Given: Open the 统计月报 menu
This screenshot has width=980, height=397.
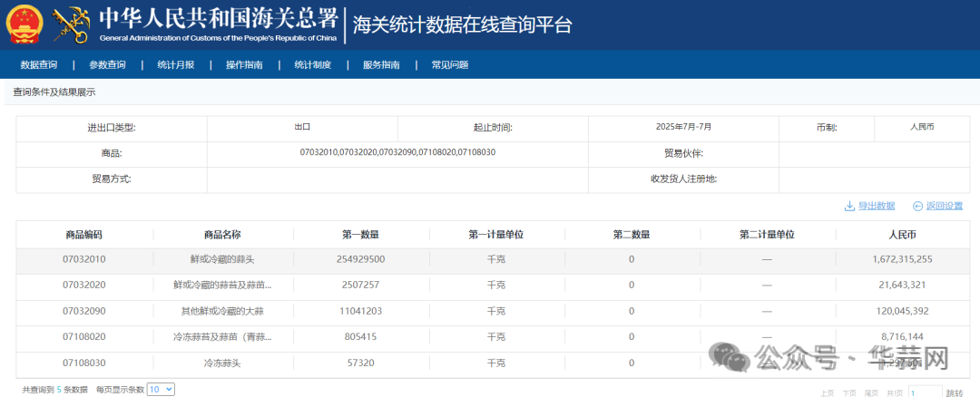Looking at the screenshot, I should 176,65.
